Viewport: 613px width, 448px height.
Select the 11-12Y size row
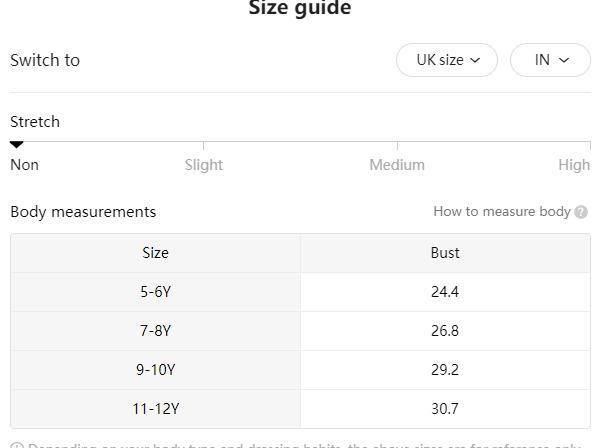pos(155,409)
